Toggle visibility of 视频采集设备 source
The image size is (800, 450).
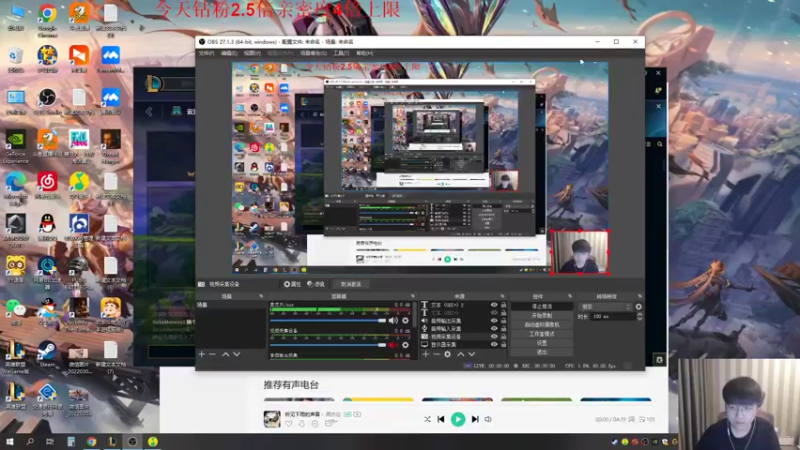click(x=494, y=337)
